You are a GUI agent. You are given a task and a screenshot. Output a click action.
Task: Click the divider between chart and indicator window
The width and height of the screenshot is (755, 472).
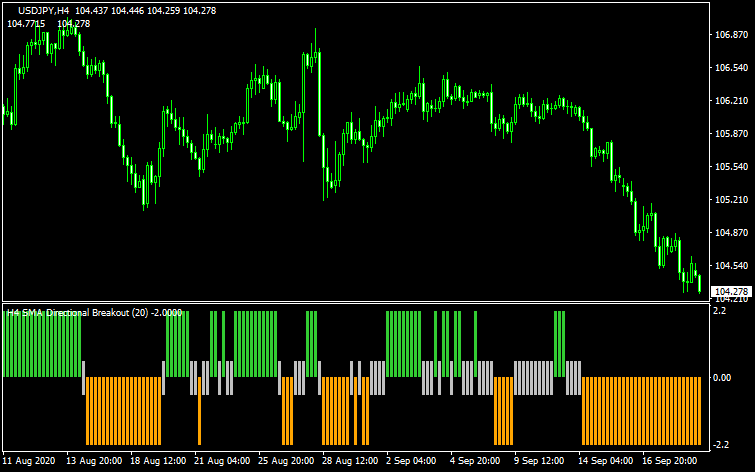coord(350,302)
